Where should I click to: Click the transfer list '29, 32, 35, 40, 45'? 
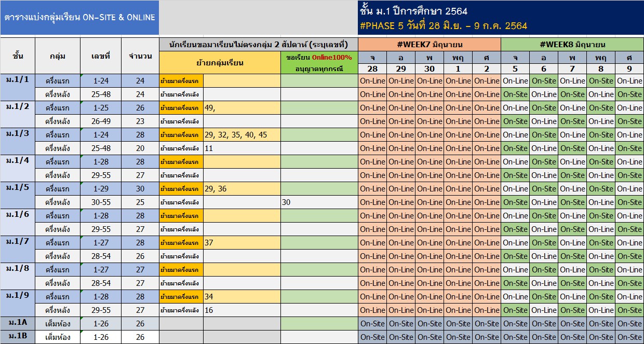pyautogui.click(x=242, y=135)
